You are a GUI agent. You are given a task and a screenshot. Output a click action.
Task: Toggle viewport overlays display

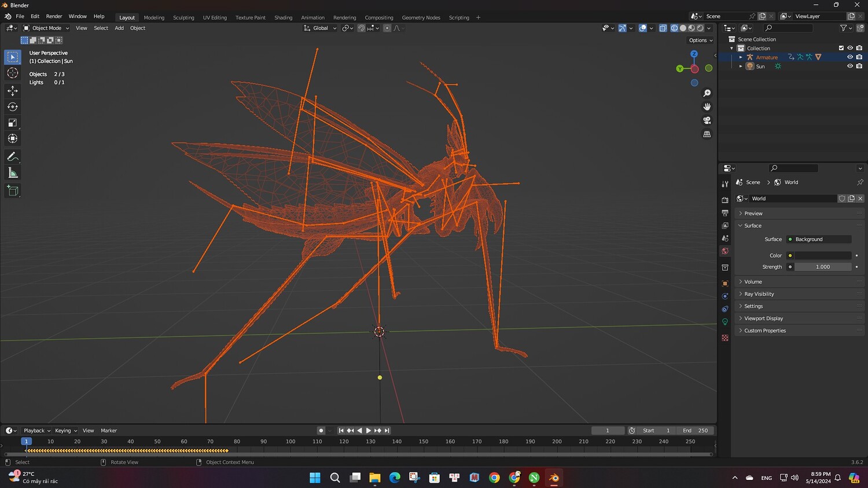point(642,28)
